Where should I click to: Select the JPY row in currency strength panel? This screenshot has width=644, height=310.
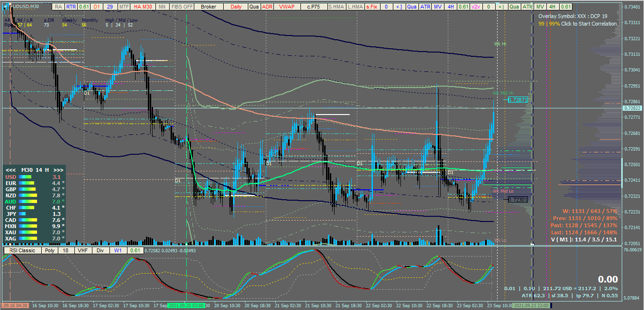(x=34, y=214)
